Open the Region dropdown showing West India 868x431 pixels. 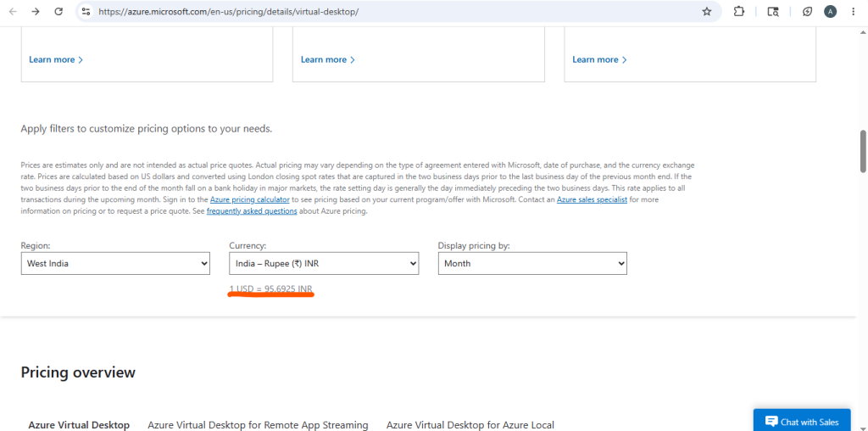click(x=115, y=264)
